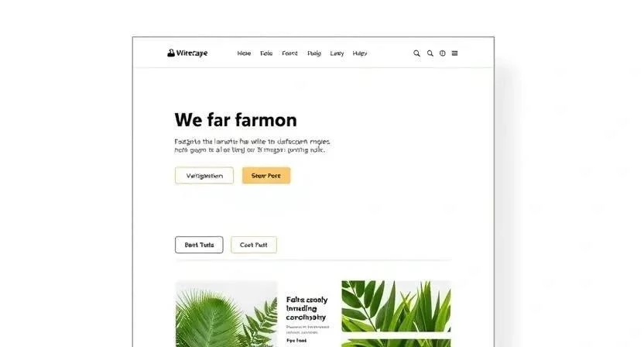644x347 pixels.
Task: Click the white outlined 'Vetigantien' button
Action: 204,176
